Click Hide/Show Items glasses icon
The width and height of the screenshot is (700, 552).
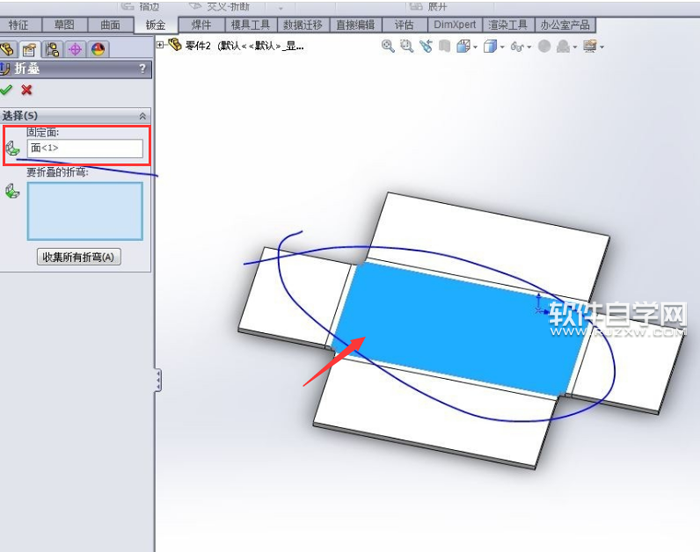517,46
